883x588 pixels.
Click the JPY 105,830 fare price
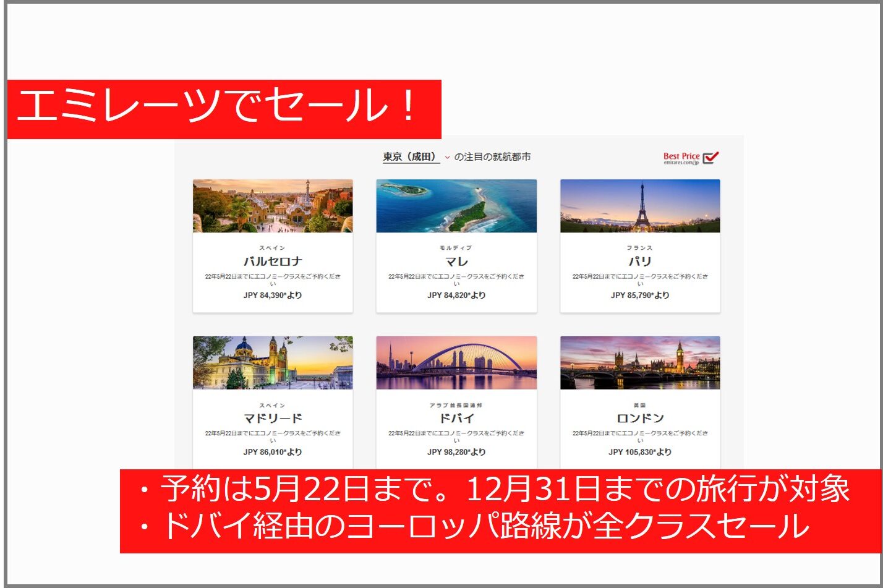point(640,452)
